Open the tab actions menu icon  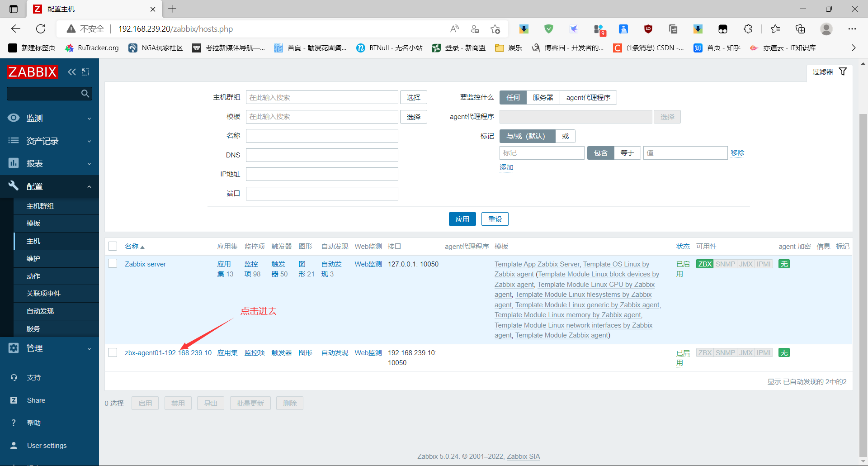tap(14, 9)
